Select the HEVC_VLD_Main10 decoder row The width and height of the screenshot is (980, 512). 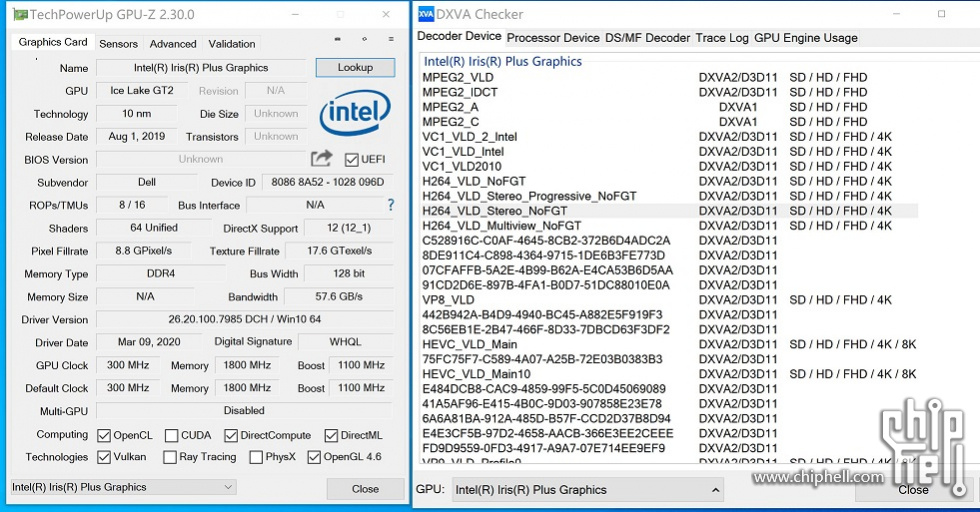[669, 374]
